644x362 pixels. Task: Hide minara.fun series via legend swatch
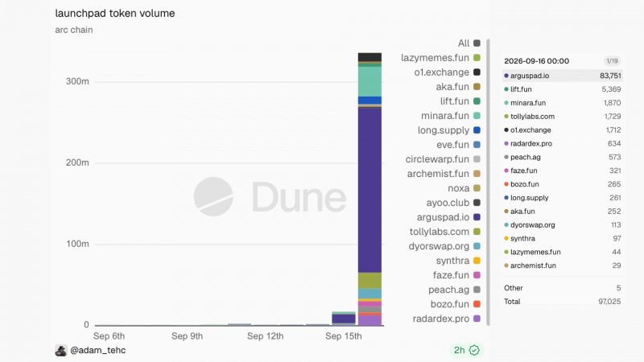click(x=477, y=116)
